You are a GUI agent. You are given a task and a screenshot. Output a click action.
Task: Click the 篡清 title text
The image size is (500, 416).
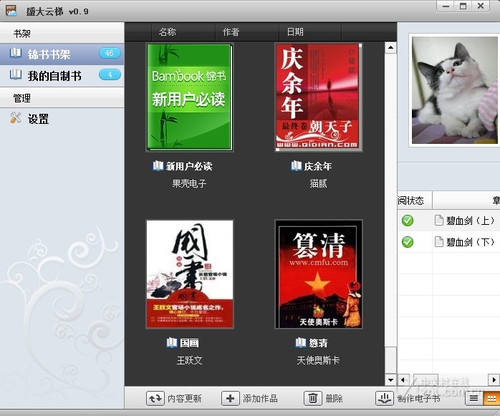[318, 343]
